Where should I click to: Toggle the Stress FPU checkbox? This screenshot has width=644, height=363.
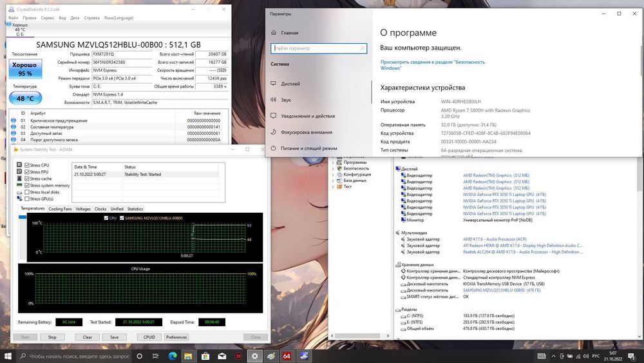27,172
